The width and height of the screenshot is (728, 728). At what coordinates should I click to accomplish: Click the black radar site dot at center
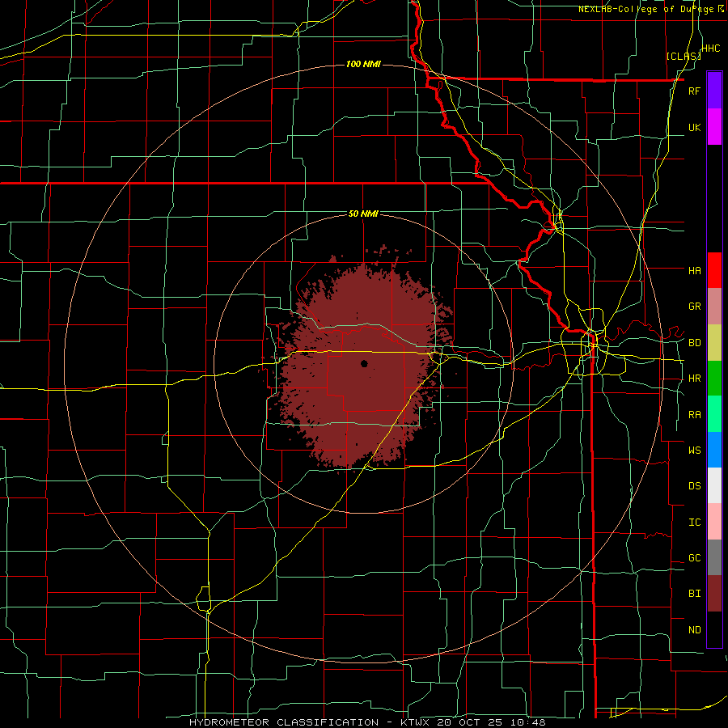[364, 363]
